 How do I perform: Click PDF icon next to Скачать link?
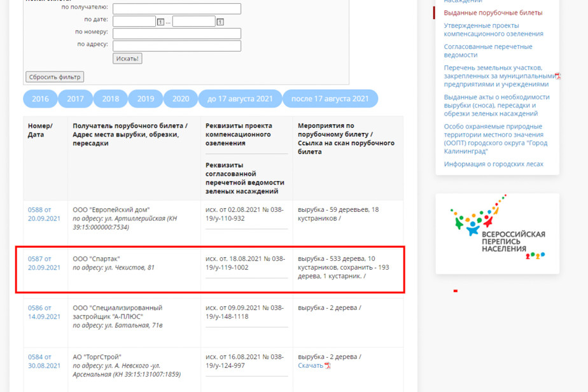[328, 366]
